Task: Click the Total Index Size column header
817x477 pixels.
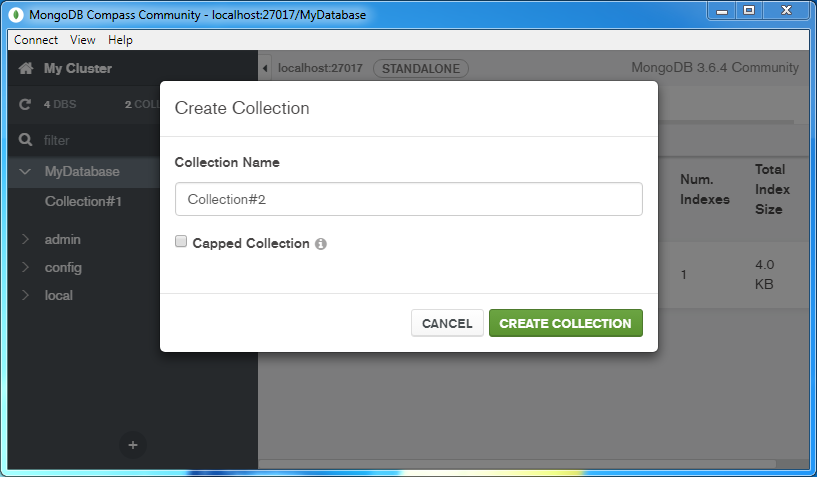Action: click(x=772, y=189)
